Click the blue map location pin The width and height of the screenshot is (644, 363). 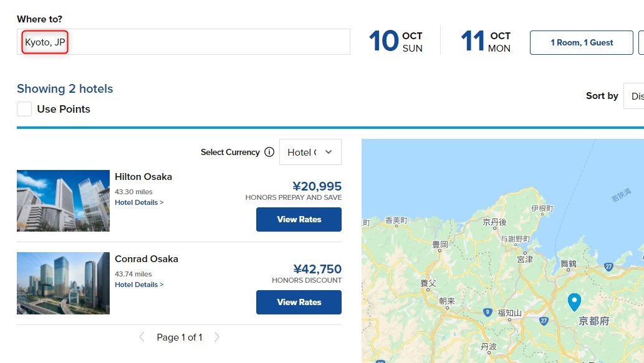(x=574, y=302)
